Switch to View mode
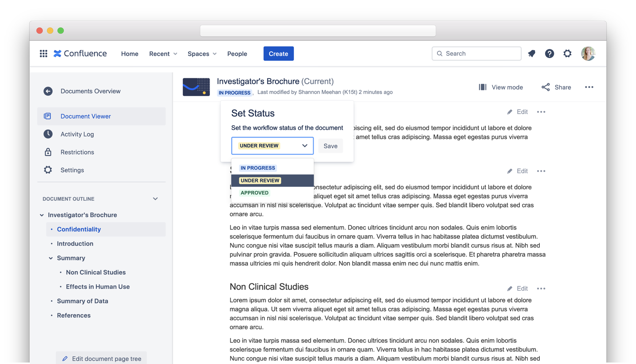The image size is (636, 364). 501,87
